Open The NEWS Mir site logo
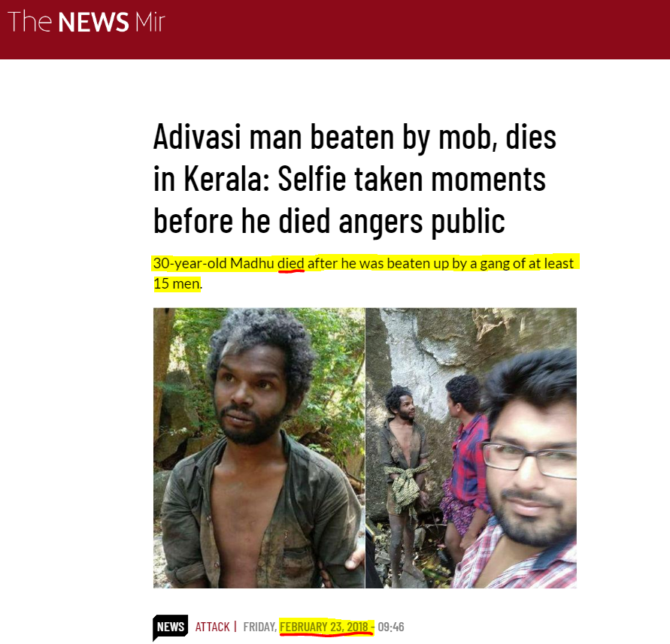 [86, 22]
